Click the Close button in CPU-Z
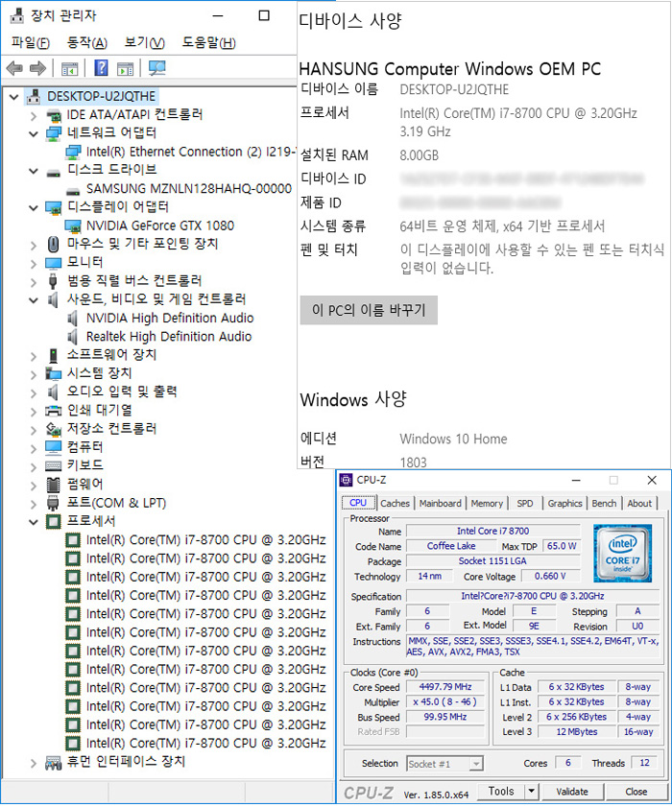 tap(636, 792)
